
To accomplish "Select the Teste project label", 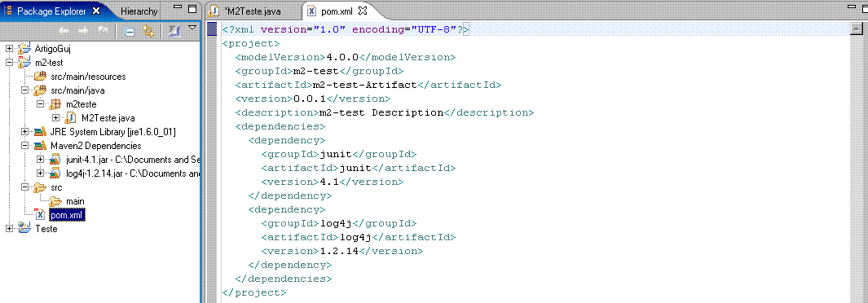I will (x=46, y=229).
